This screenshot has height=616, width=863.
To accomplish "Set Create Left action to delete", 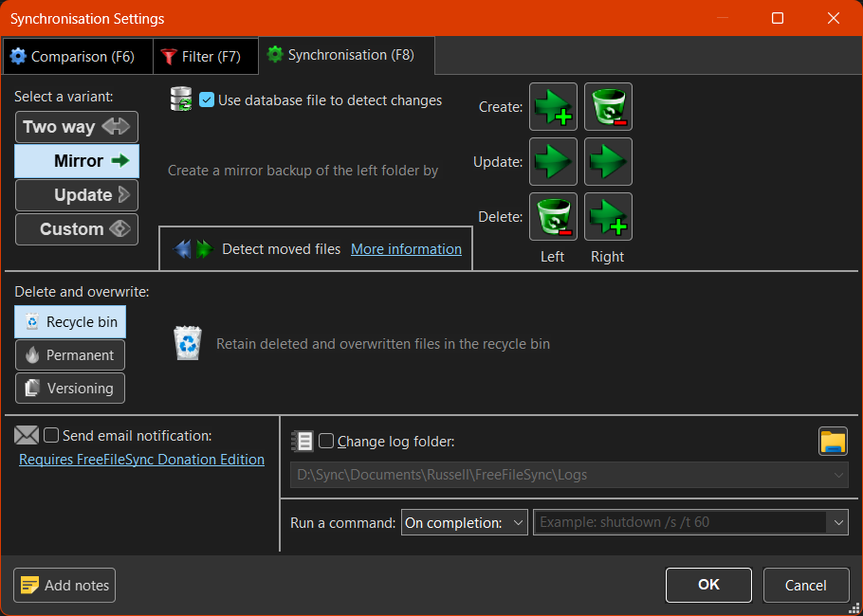I will click(x=553, y=106).
